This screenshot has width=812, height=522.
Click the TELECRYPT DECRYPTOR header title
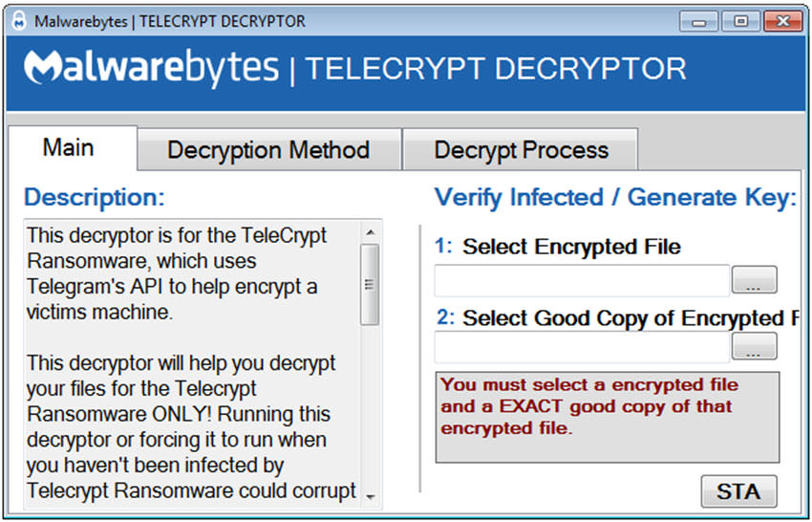tap(495, 69)
